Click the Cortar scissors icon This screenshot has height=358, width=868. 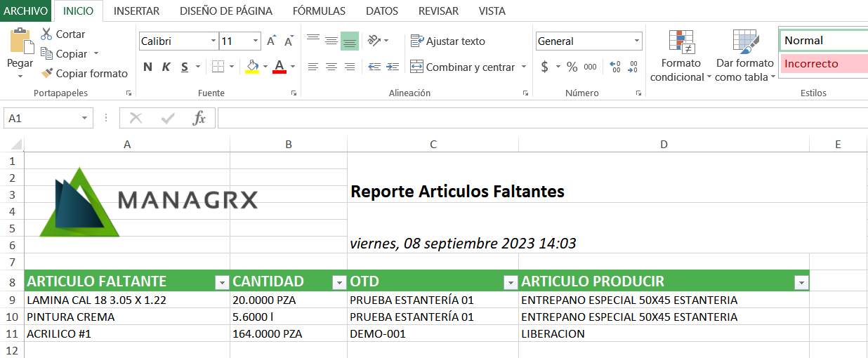click(46, 34)
